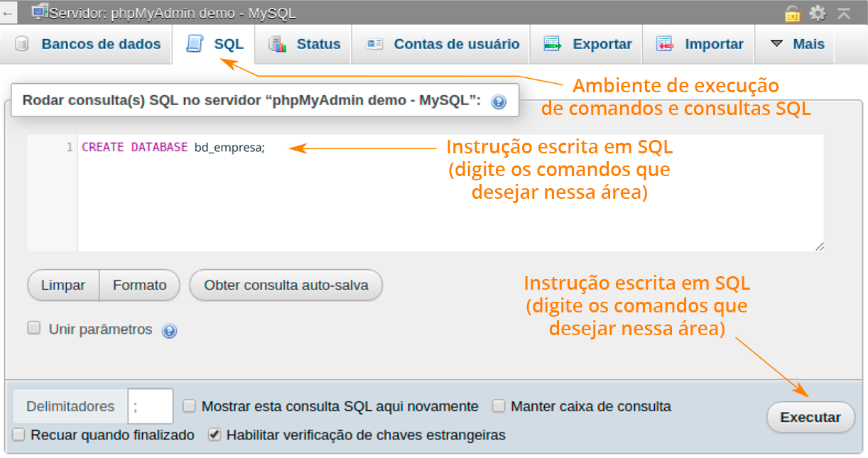Go to the Exportar tab
The width and height of the screenshot is (868, 458).
coord(587,44)
